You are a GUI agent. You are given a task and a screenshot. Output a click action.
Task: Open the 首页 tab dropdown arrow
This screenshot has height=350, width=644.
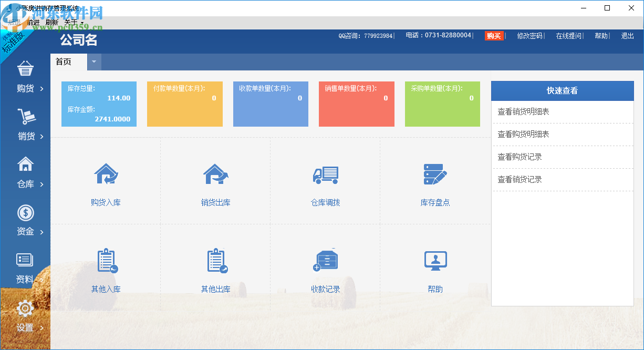pyautogui.click(x=94, y=61)
